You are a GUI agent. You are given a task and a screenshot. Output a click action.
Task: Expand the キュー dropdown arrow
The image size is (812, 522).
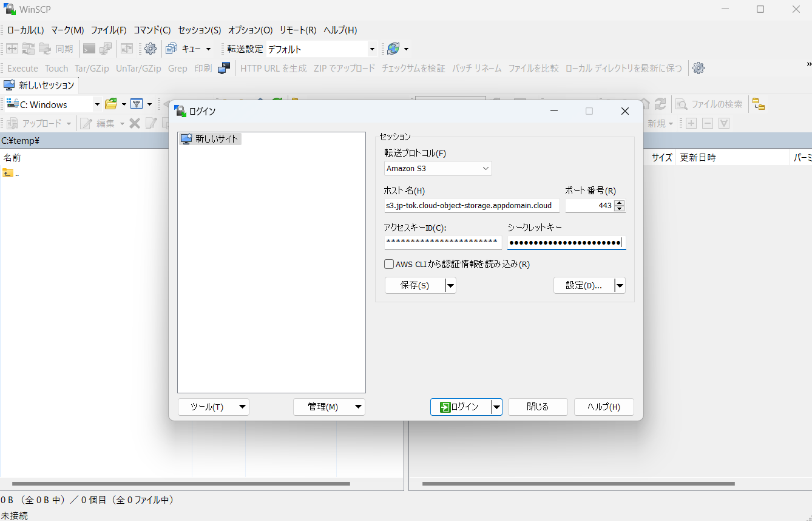[x=208, y=49]
